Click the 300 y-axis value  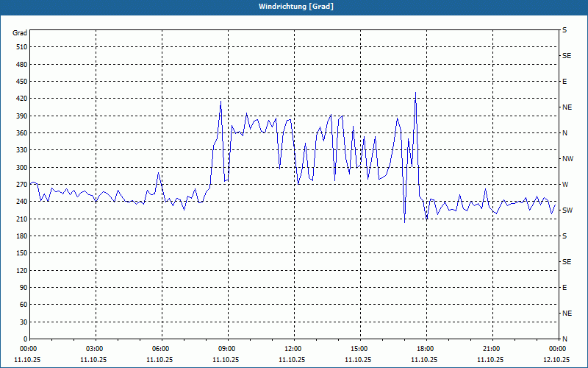coord(22,168)
